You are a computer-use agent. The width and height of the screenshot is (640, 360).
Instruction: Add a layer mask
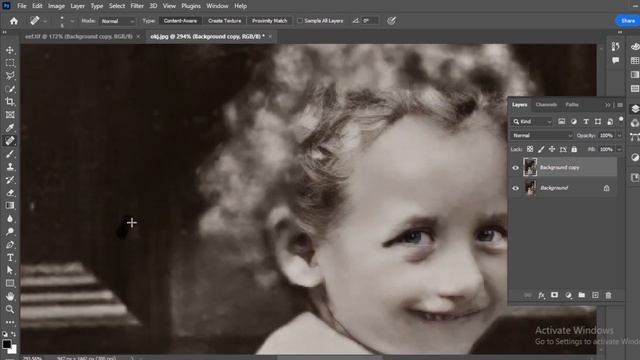pyautogui.click(x=554, y=295)
